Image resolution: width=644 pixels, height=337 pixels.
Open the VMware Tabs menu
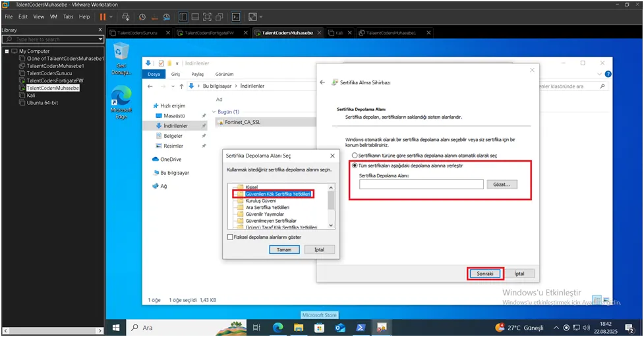(68, 17)
